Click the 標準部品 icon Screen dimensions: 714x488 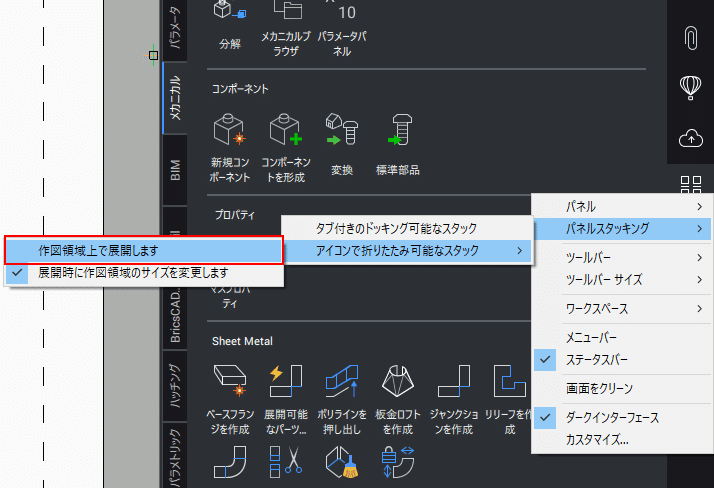(x=399, y=129)
